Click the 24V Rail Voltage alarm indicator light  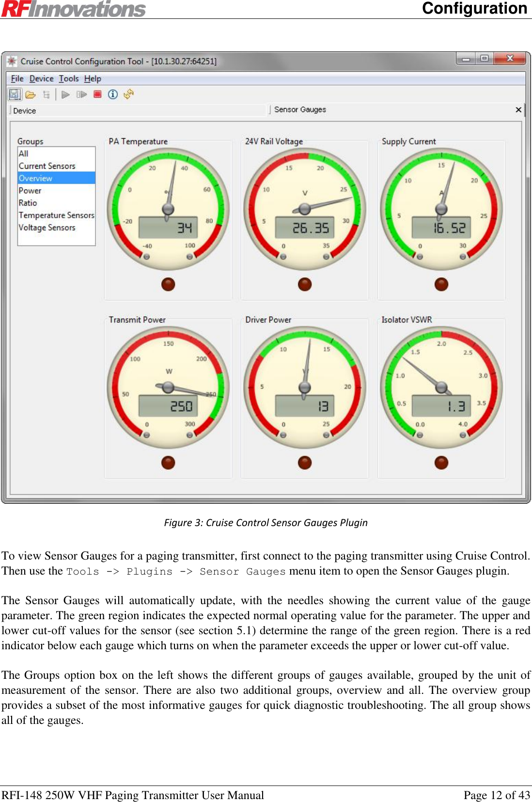pyautogui.click(x=305, y=284)
